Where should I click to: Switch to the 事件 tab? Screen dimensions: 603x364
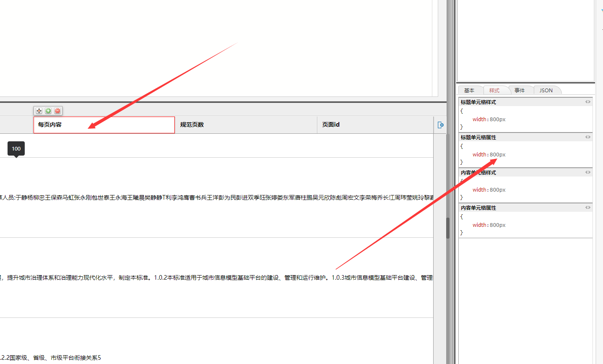(x=520, y=90)
